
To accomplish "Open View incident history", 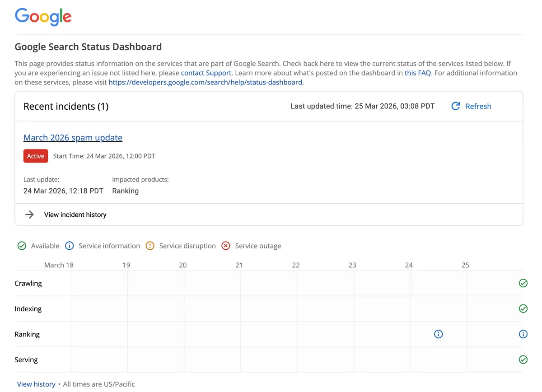I will [75, 215].
